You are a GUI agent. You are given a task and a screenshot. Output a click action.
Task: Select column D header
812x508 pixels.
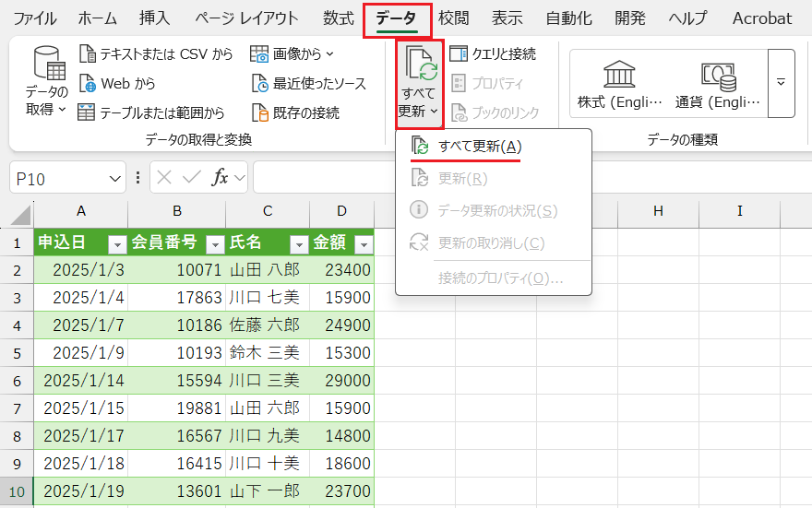[x=341, y=211]
